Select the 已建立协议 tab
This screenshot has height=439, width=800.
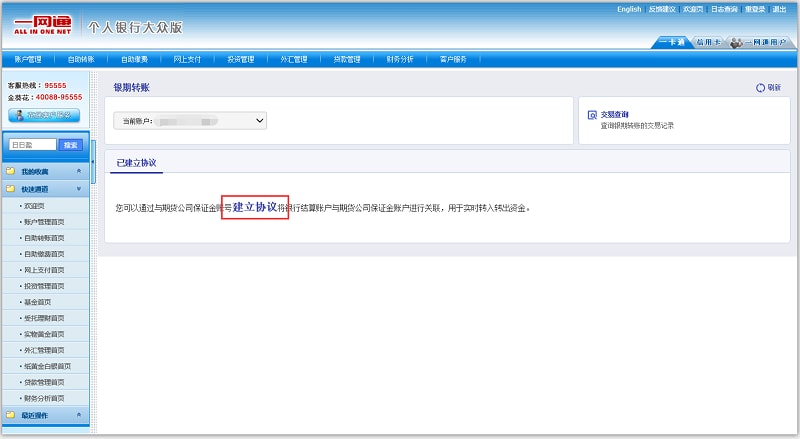[x=136, y=162]
